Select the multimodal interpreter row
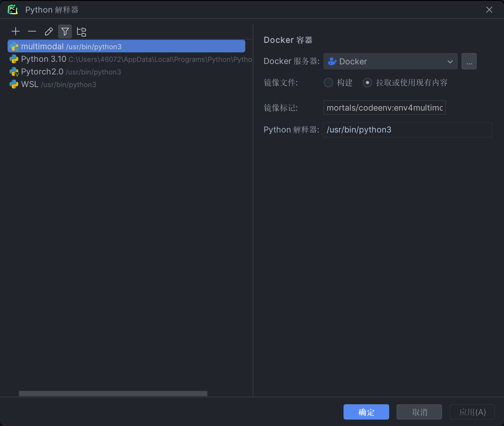The height and width of the screenshot is (426, 504). [127, 46]
